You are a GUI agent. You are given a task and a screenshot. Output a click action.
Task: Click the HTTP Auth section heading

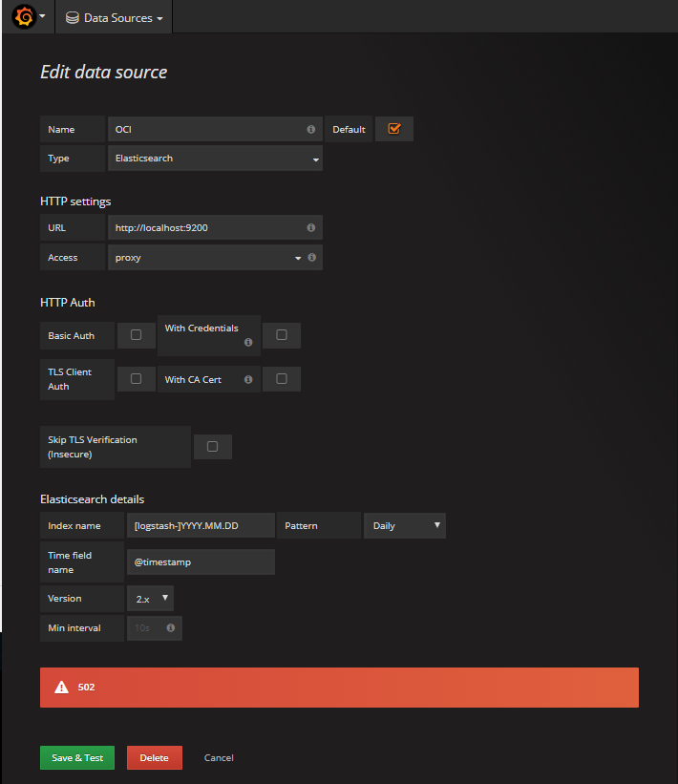pos(68,303)
